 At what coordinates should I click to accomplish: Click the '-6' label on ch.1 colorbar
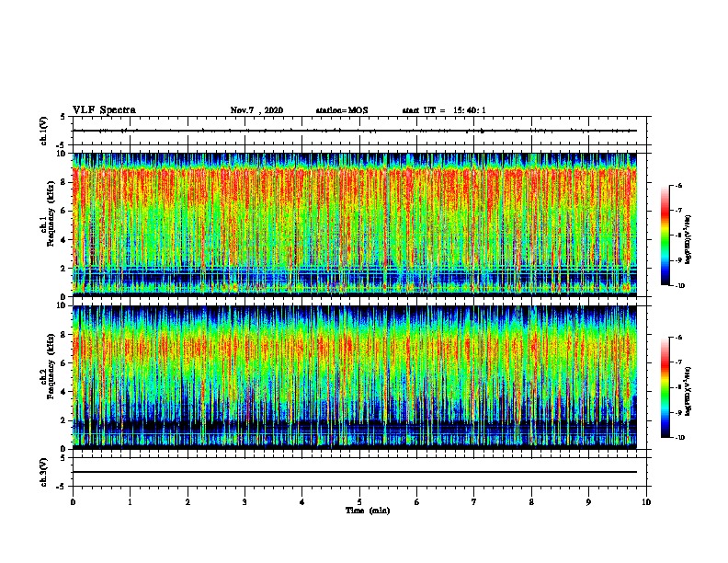[679, 185]
